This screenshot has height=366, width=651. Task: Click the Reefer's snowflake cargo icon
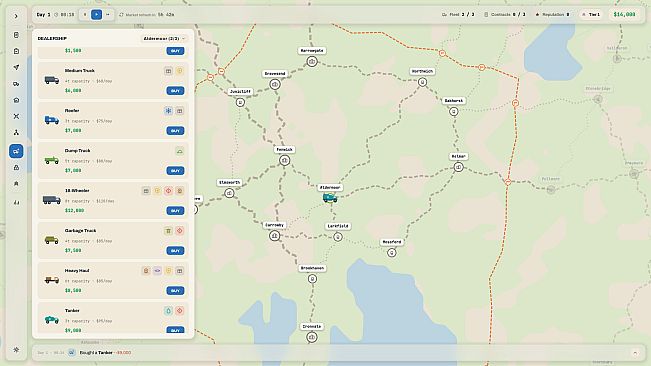168,111
